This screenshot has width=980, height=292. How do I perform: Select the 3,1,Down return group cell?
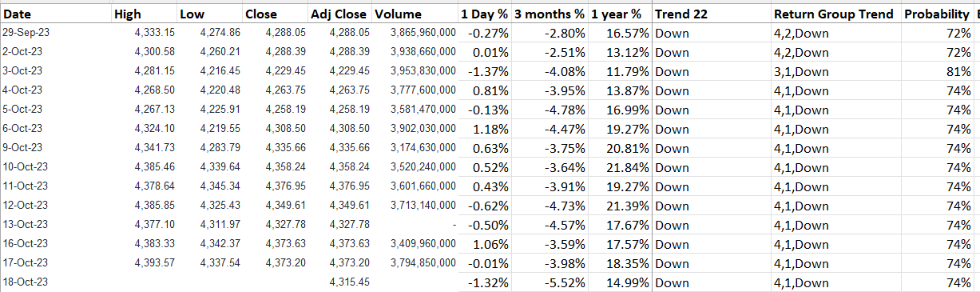(x=835, y=72)
